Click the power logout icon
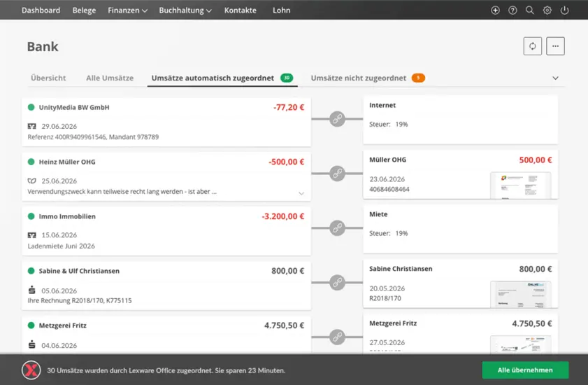 pyautogui.click(x=565, y=10)
